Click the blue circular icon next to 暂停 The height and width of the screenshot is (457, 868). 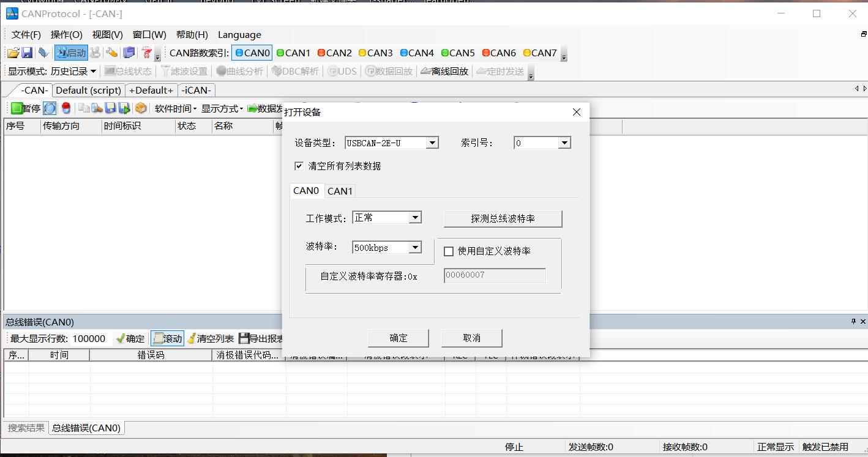pyautogui.click(x=50, y=108)
